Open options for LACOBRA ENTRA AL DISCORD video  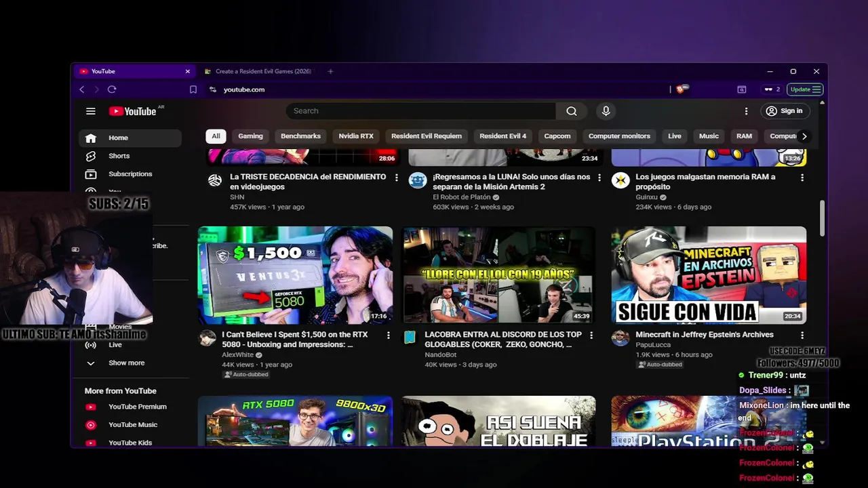pyautogui.click(x=591, y=335)
